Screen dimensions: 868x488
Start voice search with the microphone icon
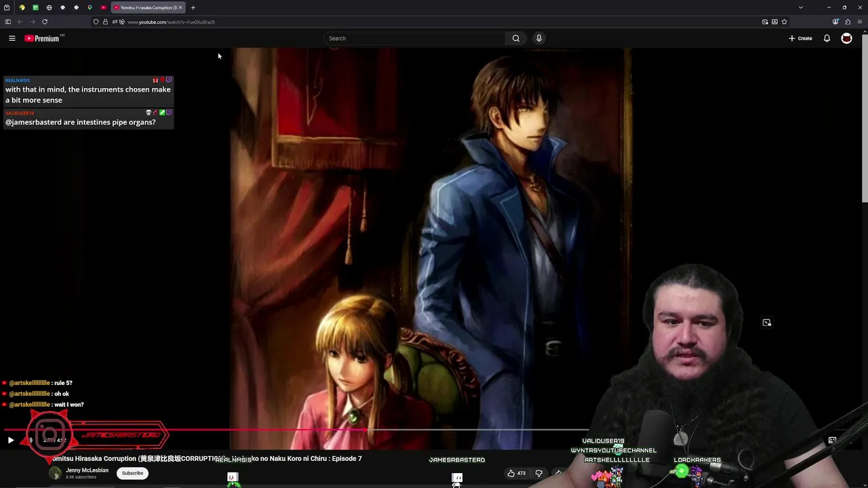coord(539,39)
